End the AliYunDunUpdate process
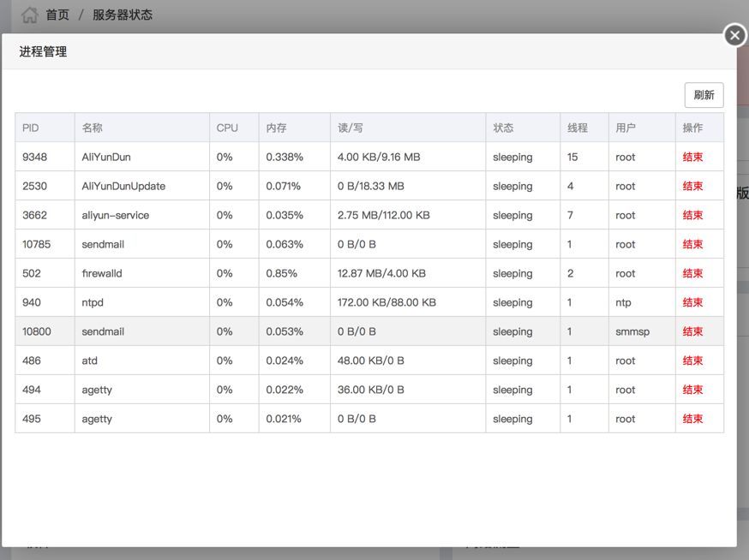Viewport: 749px width, 560px height. [x=692, y=186]
